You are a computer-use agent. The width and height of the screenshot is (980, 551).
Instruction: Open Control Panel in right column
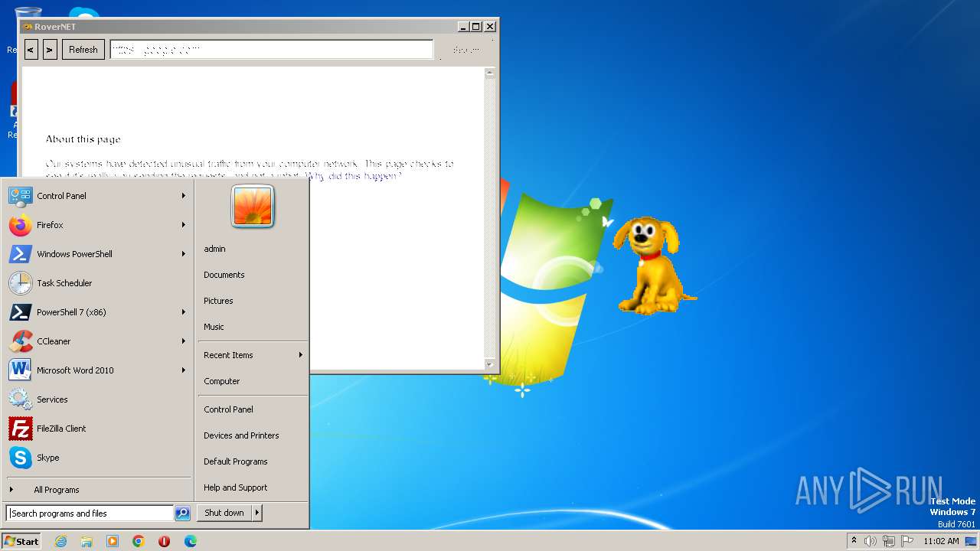pyautogui.click(x=253, y=409)
